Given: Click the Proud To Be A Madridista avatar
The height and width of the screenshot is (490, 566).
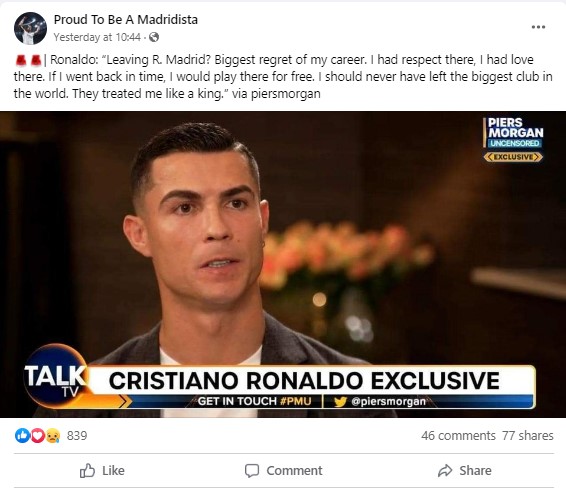Looking at the screenshot, I should pos(30,28).
